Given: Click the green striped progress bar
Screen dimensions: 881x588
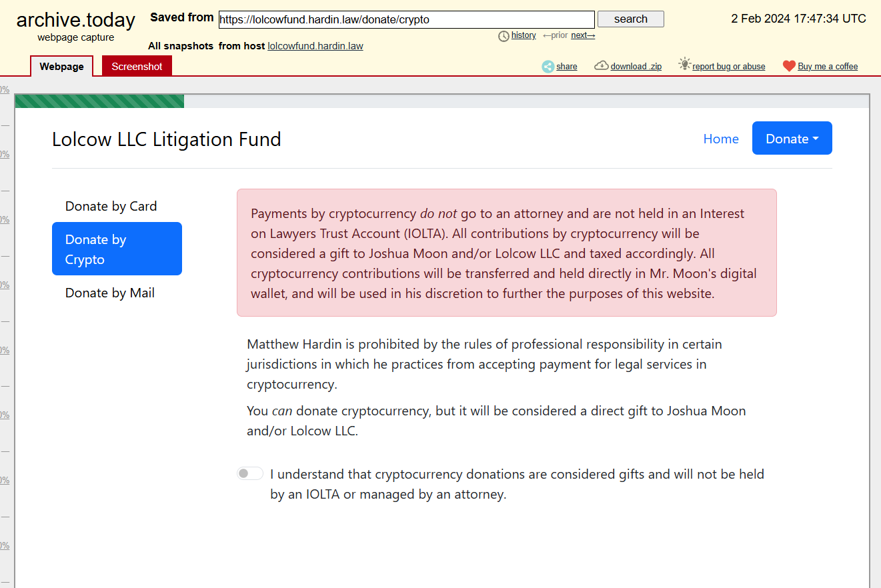Looking at the screenshot, I should click(99, 101).
